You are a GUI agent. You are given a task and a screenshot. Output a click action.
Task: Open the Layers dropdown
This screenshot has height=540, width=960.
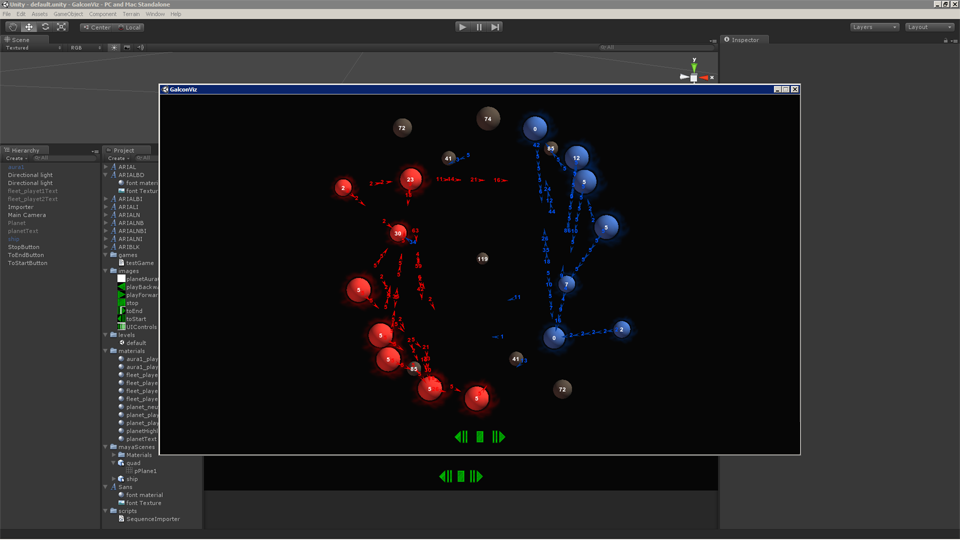874,27
